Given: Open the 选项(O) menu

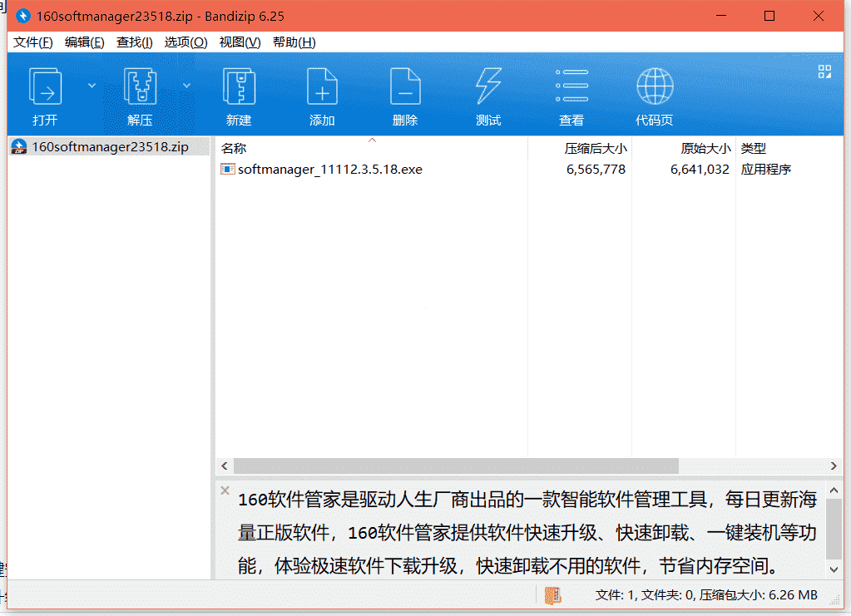Looking at the screenshot, I should (x=186, y=42).
